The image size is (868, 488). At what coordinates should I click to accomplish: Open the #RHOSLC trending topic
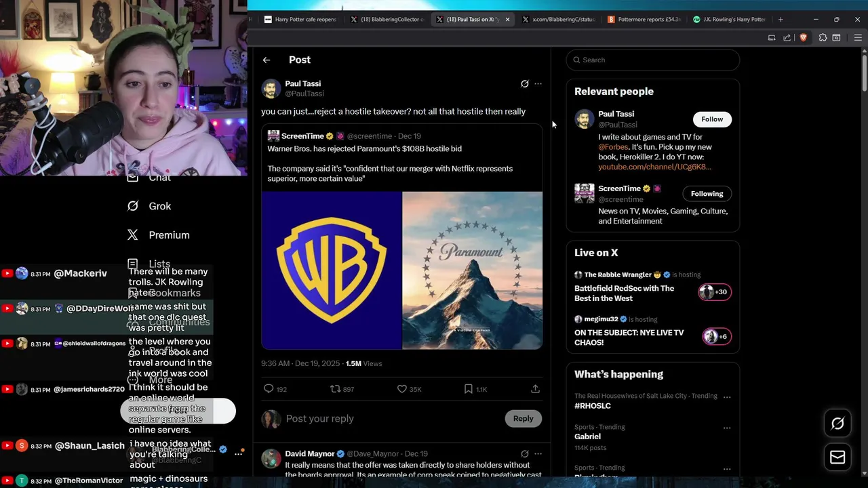[x=593, y=406]
